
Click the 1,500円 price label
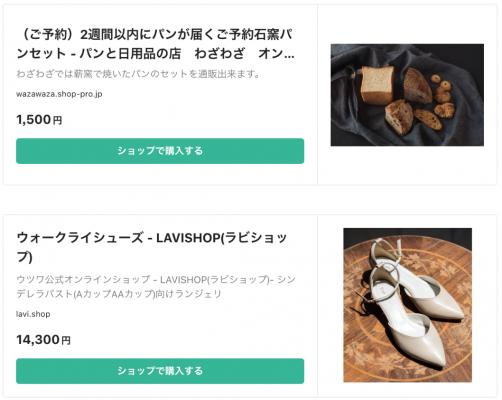39,120
